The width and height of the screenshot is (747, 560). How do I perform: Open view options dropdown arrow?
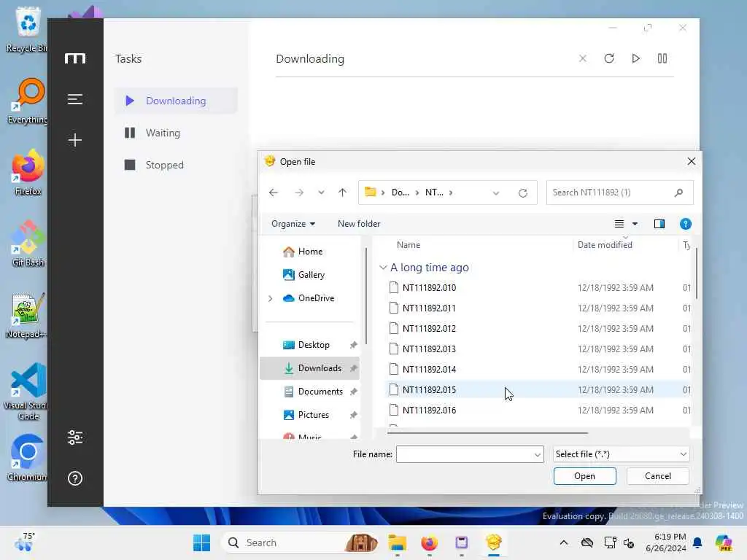[635, 224]
